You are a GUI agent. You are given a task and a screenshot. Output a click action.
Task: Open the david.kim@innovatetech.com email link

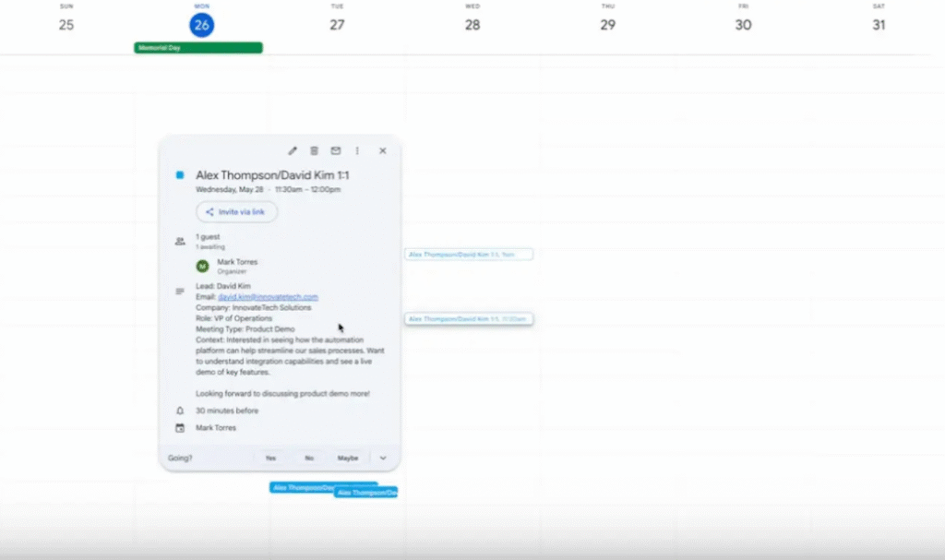[268, 297]
